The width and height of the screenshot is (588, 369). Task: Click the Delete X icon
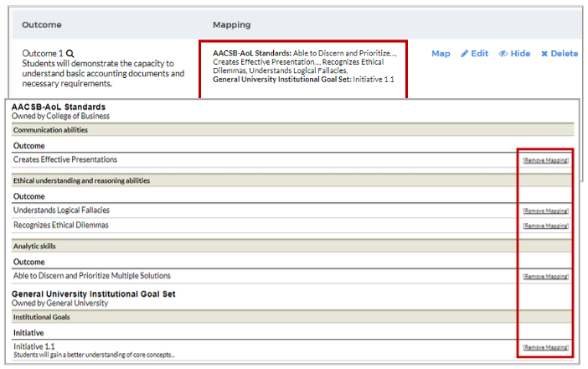pos(544,54)
